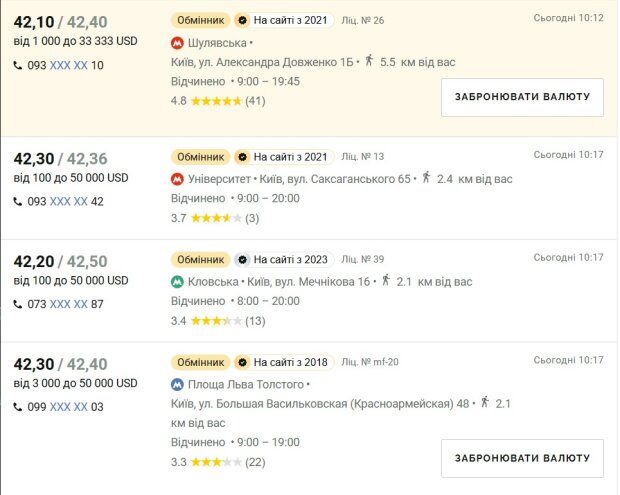Open the 4.8 star rating with 41 reviews

(218, 101)
